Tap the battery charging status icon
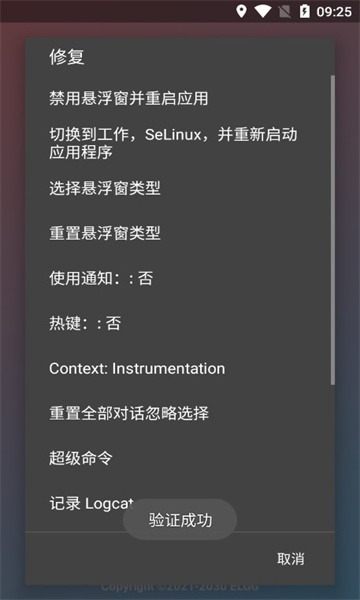This screenshot has width=360, height=600. [305, 11]
